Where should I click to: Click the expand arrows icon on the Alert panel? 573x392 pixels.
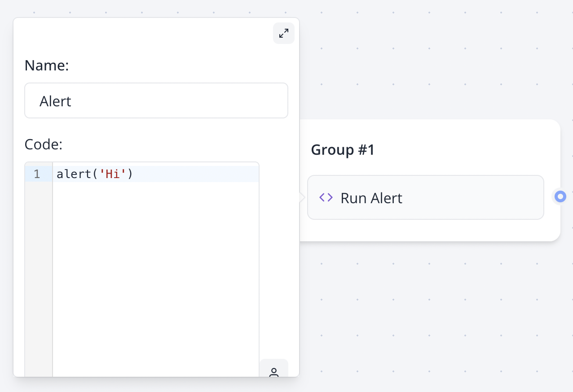[283, 33]
